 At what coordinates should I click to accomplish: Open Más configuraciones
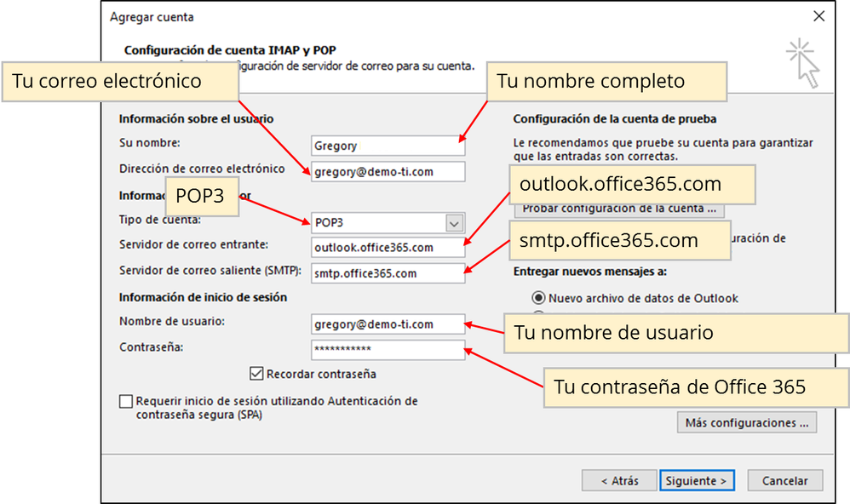[x=746, y=422]
